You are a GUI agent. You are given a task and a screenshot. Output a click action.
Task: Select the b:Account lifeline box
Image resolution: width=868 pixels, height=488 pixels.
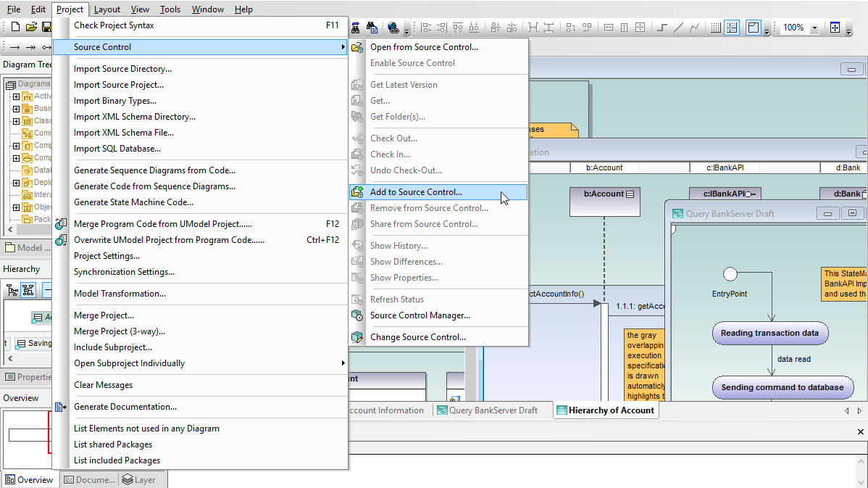coord(604,202)
